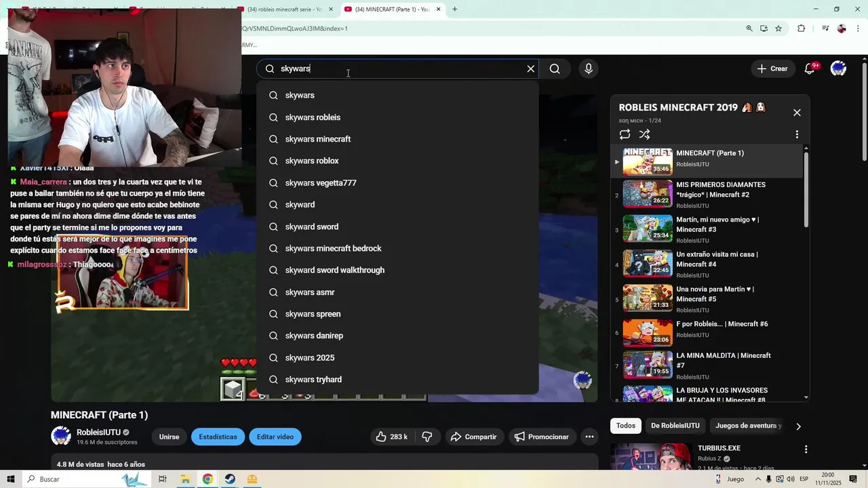
Task: Select suggestion 'skywars roblox'
Action: (x=397, y=161)
